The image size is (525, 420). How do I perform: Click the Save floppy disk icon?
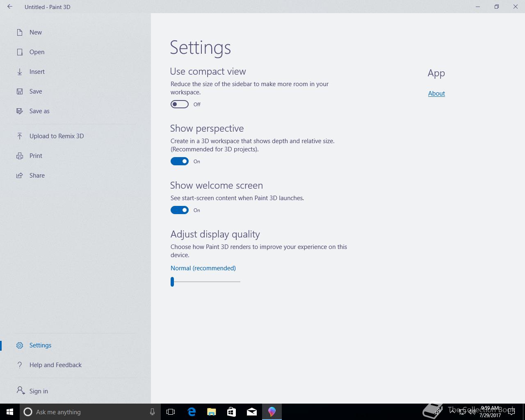[x=20, y=91]
